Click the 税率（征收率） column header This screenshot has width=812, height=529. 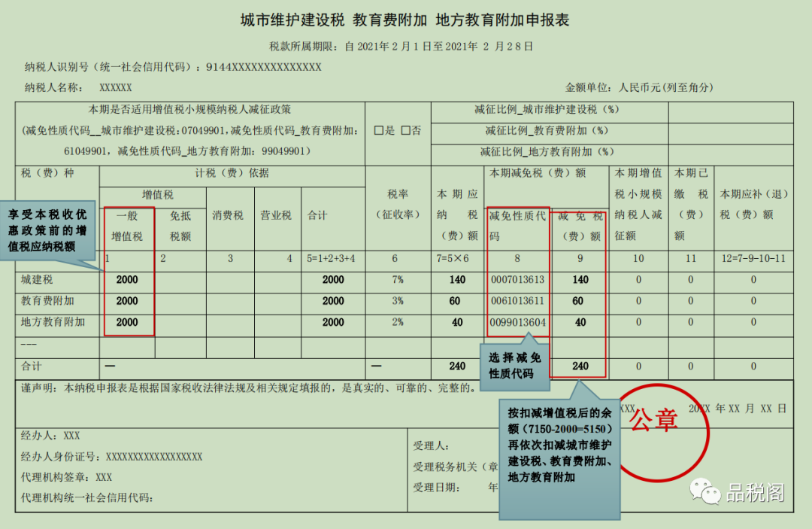[x=398, y=204]
